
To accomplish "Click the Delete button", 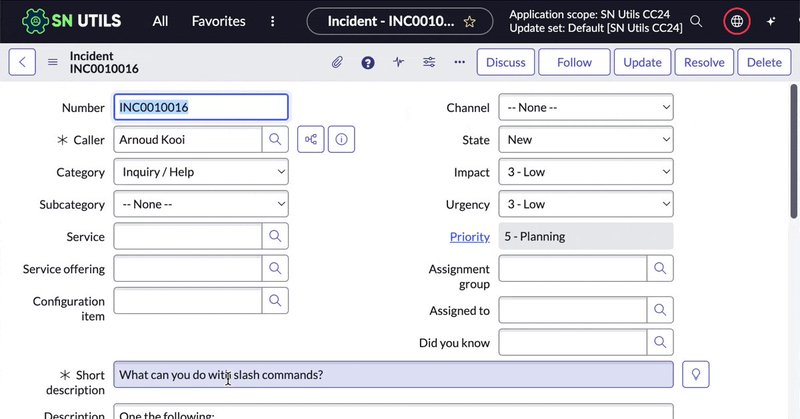I will 764,62.
